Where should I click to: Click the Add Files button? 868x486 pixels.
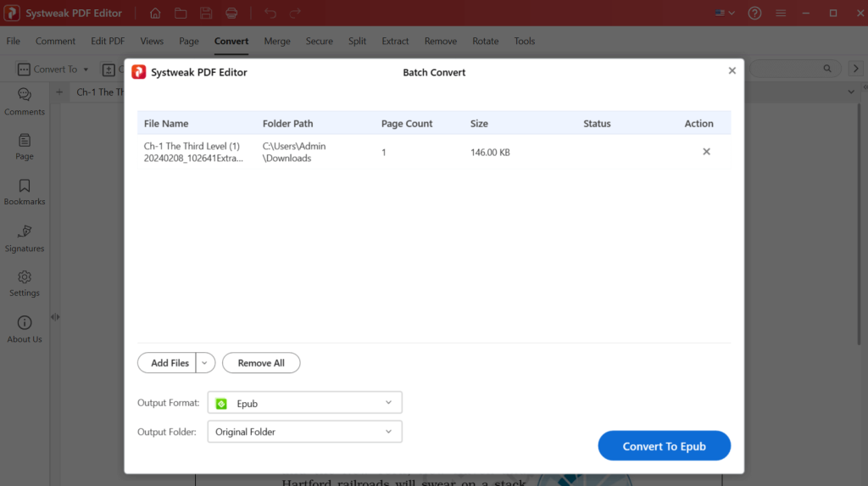click(x=167, y=363)
